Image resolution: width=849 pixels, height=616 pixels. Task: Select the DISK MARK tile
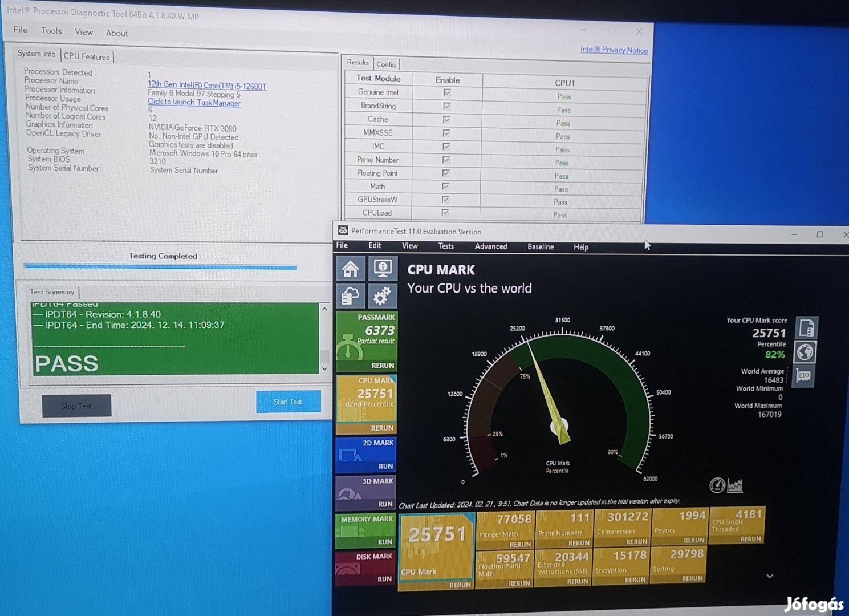coord(365,568)
